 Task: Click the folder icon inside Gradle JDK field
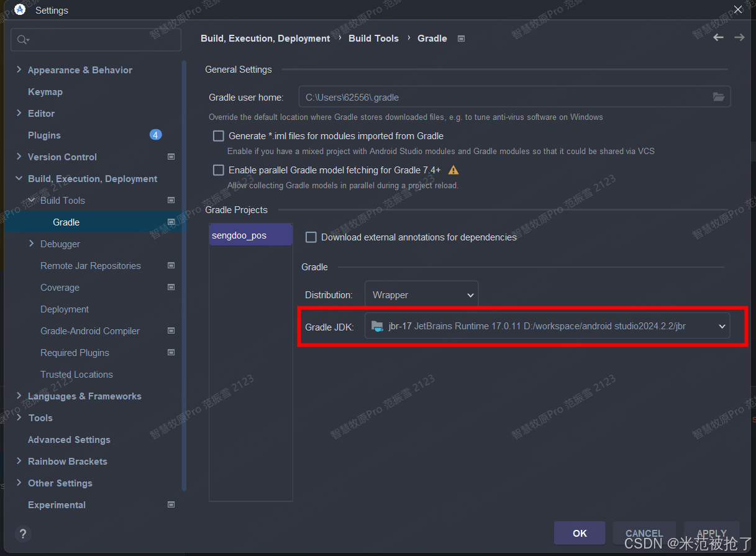(377, 326)
